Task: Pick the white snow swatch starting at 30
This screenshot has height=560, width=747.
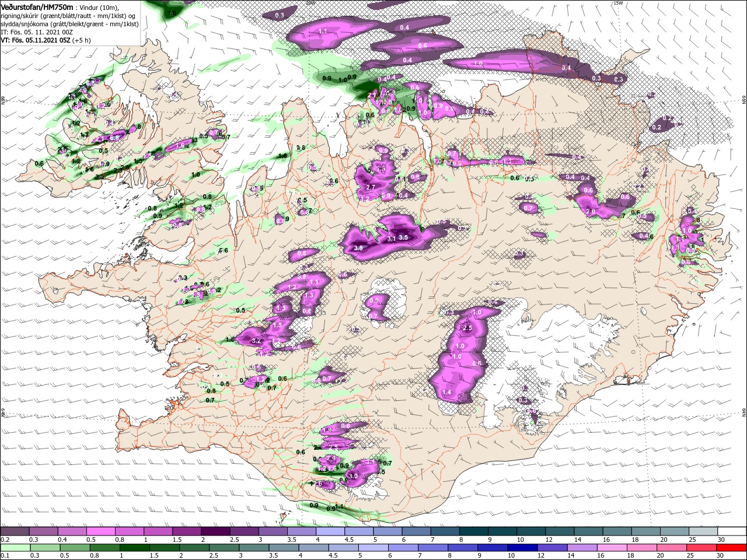Action: 732,532
